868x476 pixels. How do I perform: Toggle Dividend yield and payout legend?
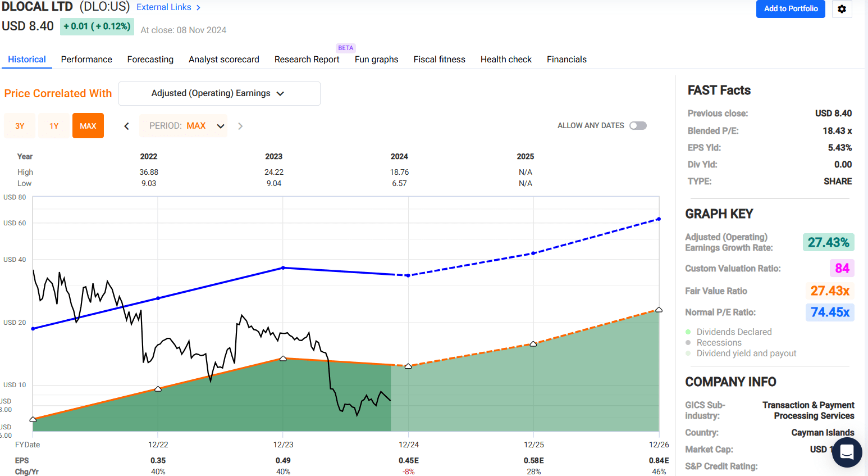pyautogui.click(x=741, y=353)
